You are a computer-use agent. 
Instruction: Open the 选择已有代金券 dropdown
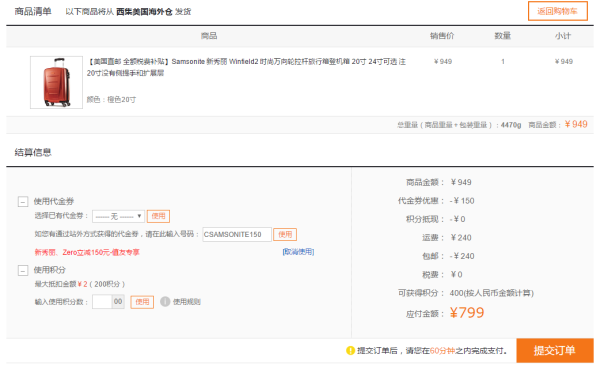(118, 216)
